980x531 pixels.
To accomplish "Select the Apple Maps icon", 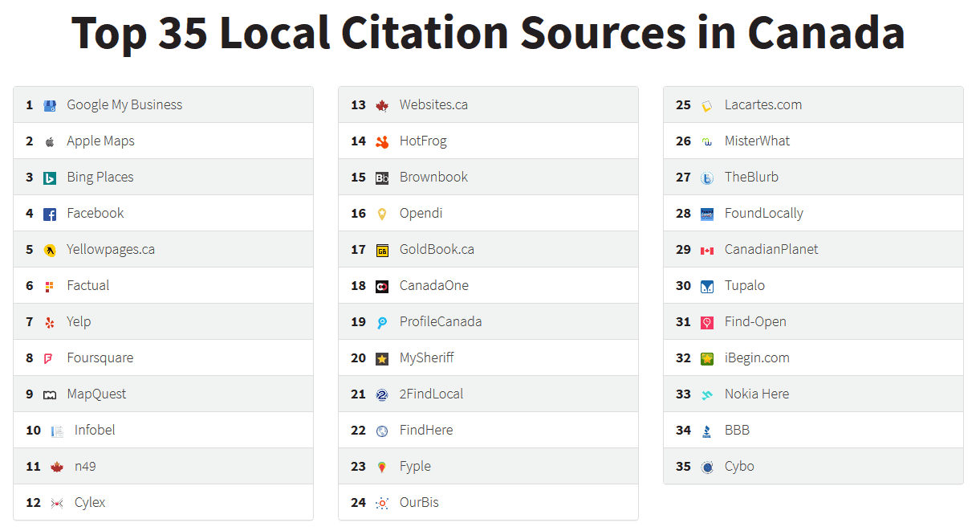I will [51, 141].
